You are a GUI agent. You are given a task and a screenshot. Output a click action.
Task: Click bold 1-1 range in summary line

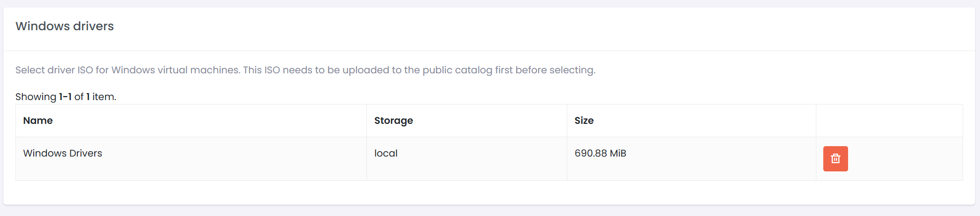click(65, 97)
